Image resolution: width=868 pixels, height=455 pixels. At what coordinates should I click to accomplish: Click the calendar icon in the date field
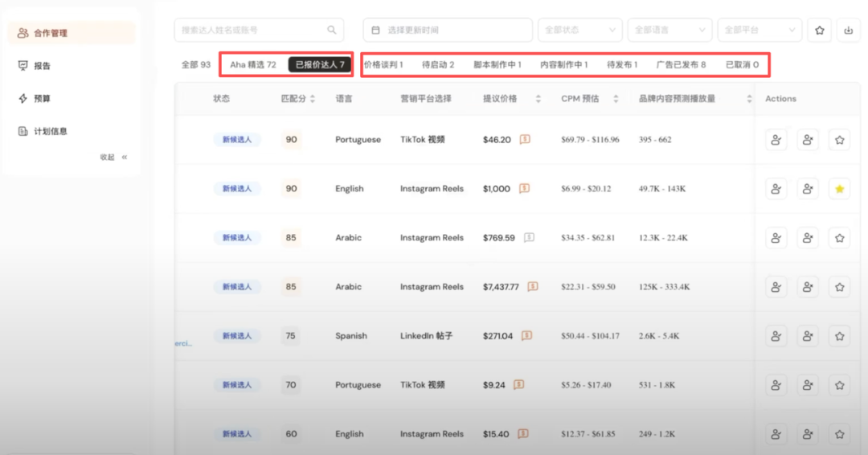(x=375, y=30)
